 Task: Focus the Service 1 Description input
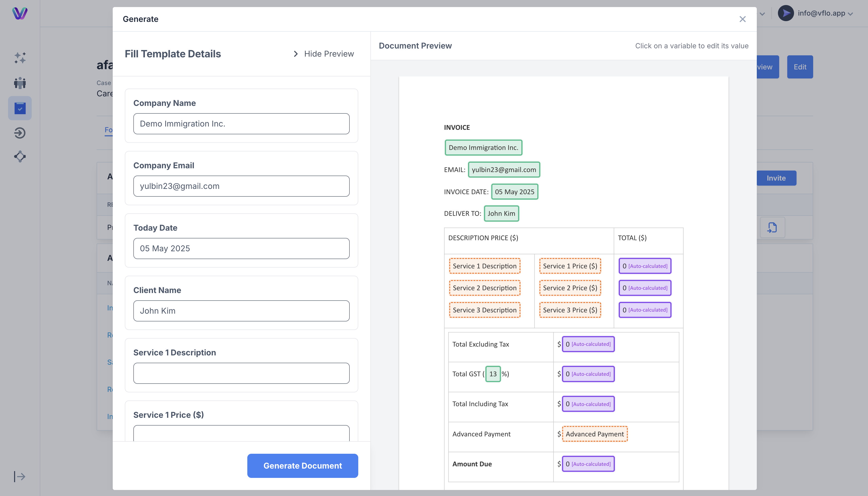241,373
